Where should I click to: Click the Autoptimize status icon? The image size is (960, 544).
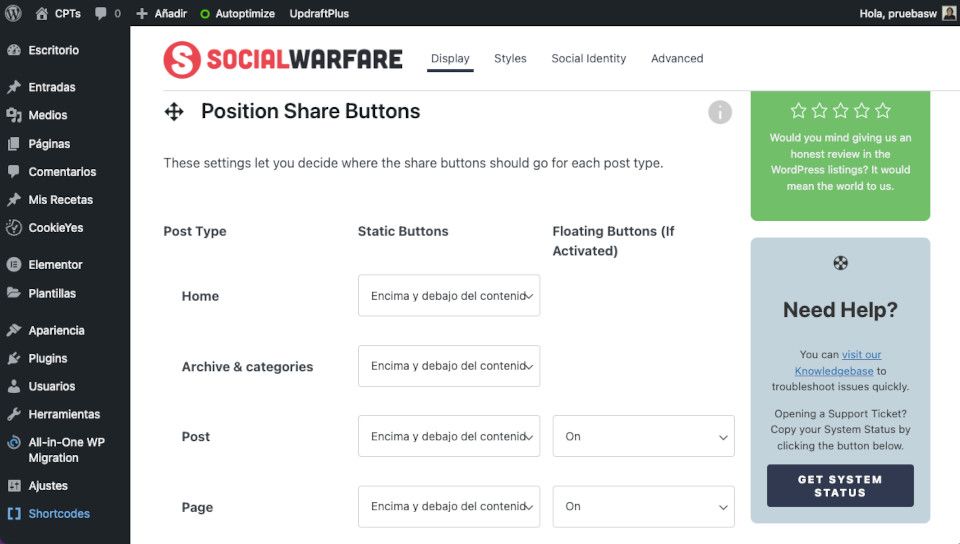[x=205, y=13]
